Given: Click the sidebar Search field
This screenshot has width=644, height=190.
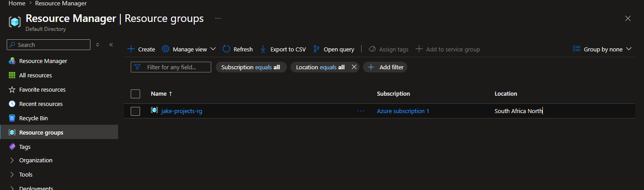Looking at the screenshot, I should pyautogui.click(x=48, y=45).
